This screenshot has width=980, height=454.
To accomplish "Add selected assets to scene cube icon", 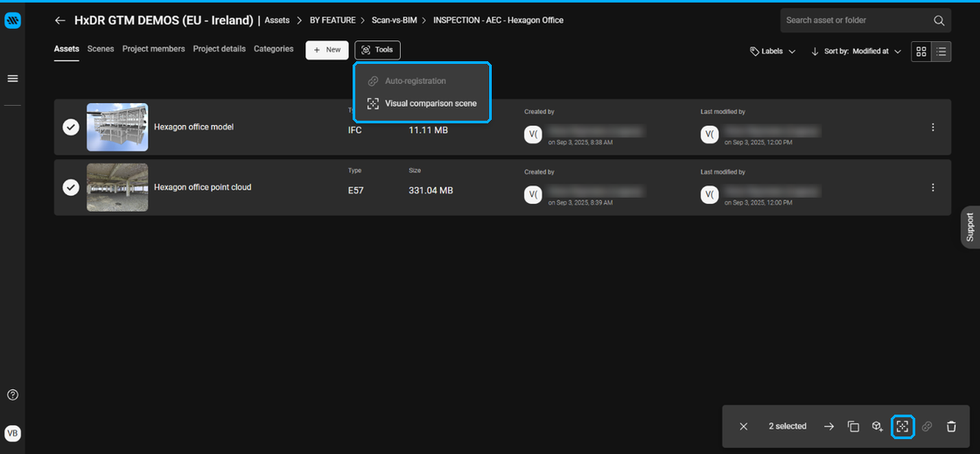I will [878, 427].
